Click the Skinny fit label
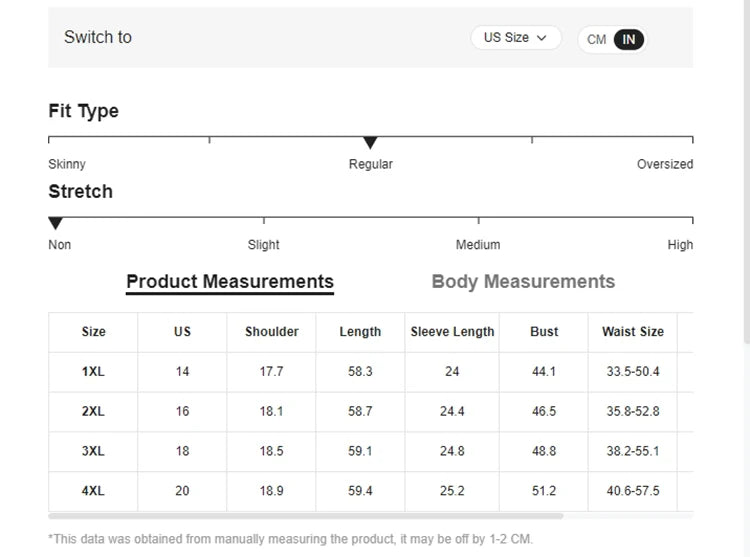Image resolution: width=750 pixels, height=557 pixels. coord(67,165)
